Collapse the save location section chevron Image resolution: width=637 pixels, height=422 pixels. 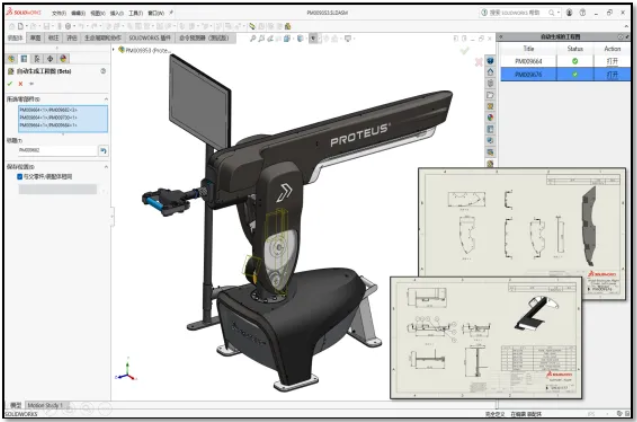(104, 165)
